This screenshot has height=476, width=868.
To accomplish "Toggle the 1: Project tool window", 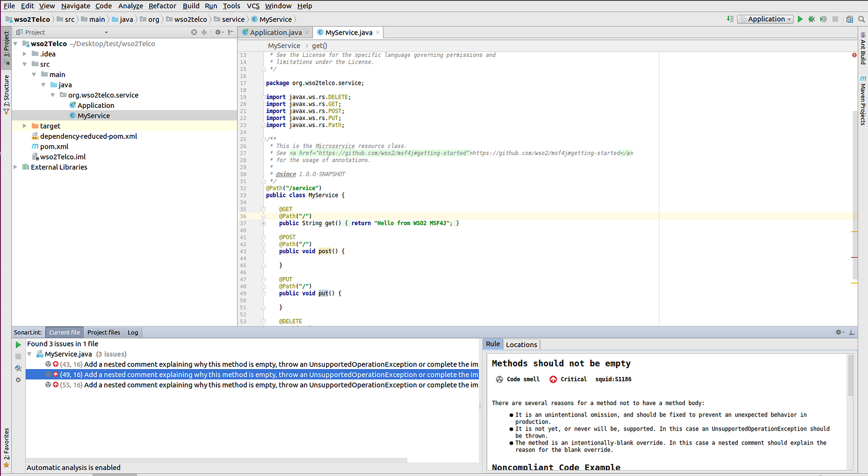I will [6, 44].
